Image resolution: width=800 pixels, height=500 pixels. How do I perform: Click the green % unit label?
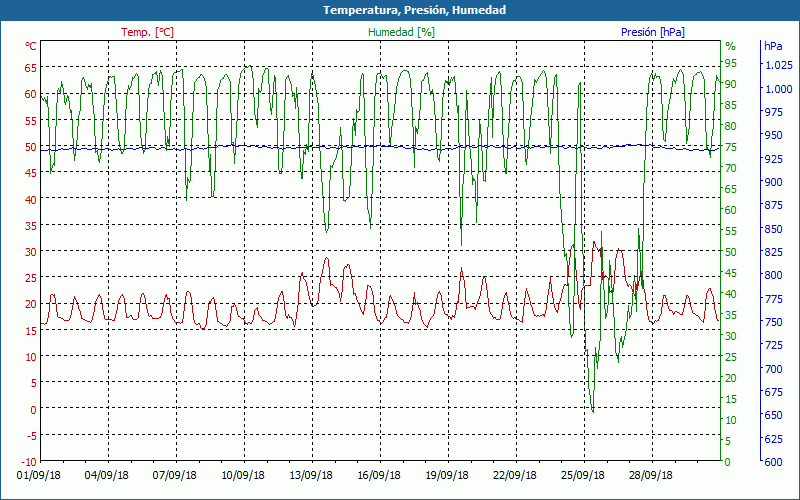click(x=731, y=46)
